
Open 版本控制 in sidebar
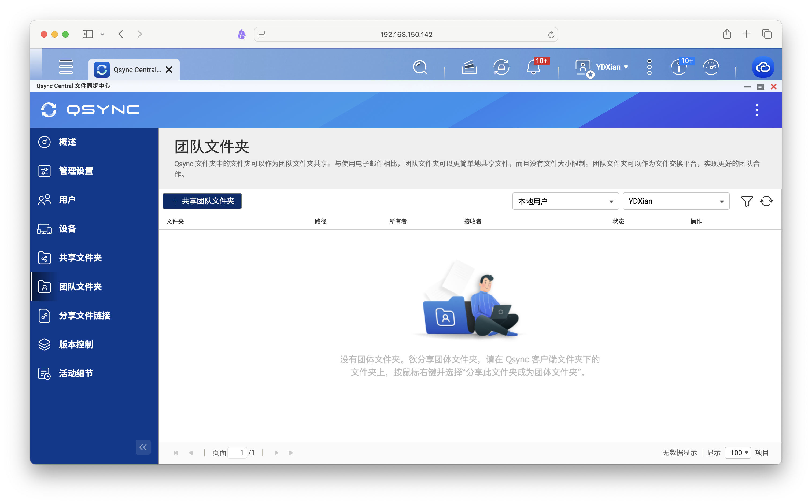94,344
